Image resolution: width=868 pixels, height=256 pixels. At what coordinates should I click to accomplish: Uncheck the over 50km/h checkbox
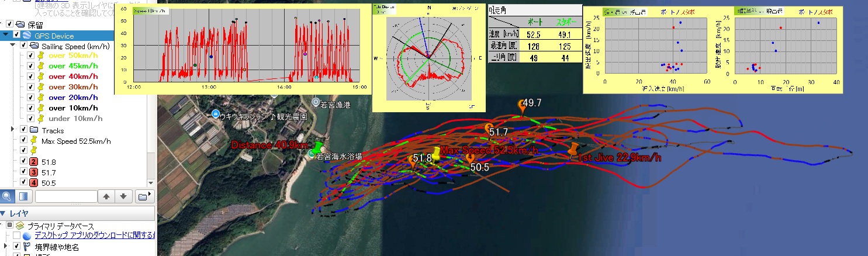(31, 56)
